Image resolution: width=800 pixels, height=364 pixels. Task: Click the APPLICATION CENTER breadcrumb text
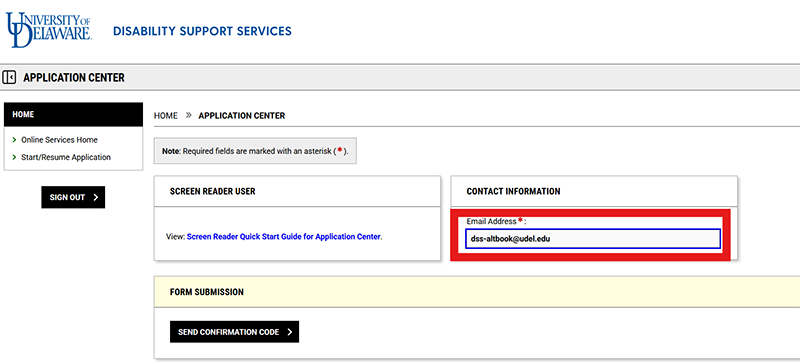(242, 116)
